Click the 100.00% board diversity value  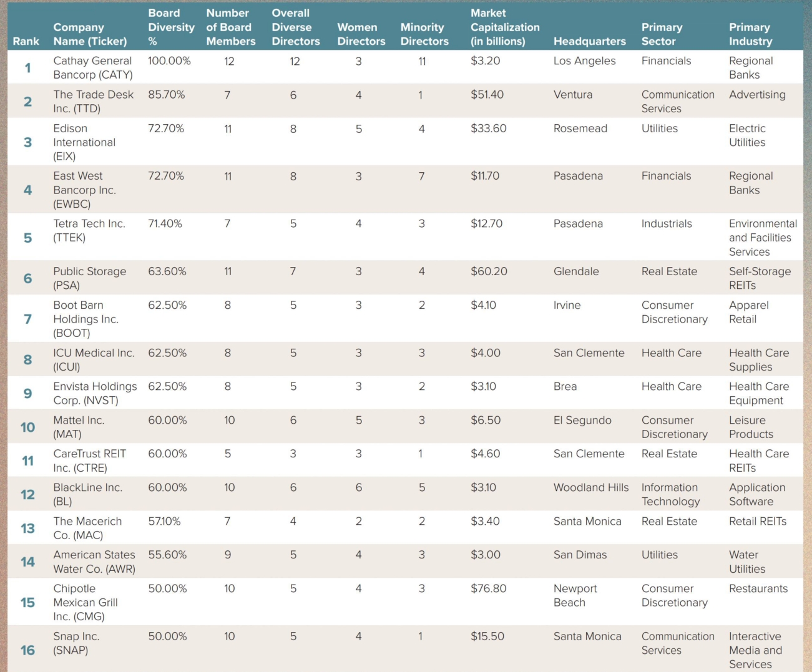[169, 61]
